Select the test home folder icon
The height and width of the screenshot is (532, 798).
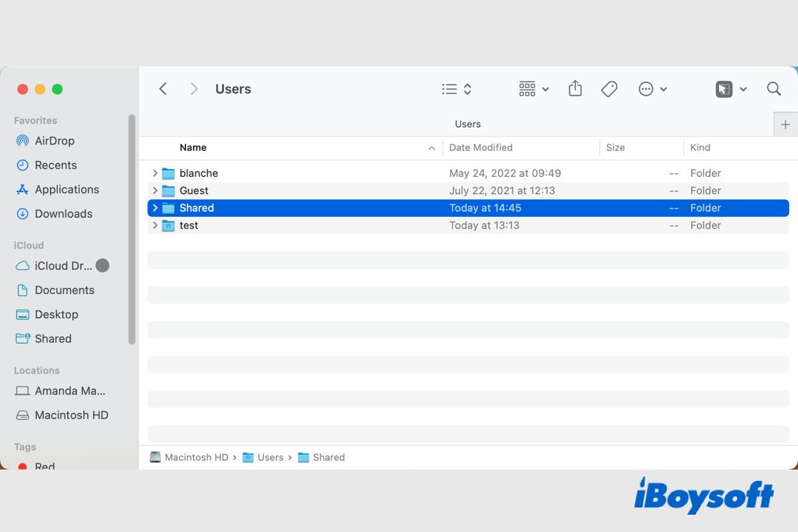168,225
